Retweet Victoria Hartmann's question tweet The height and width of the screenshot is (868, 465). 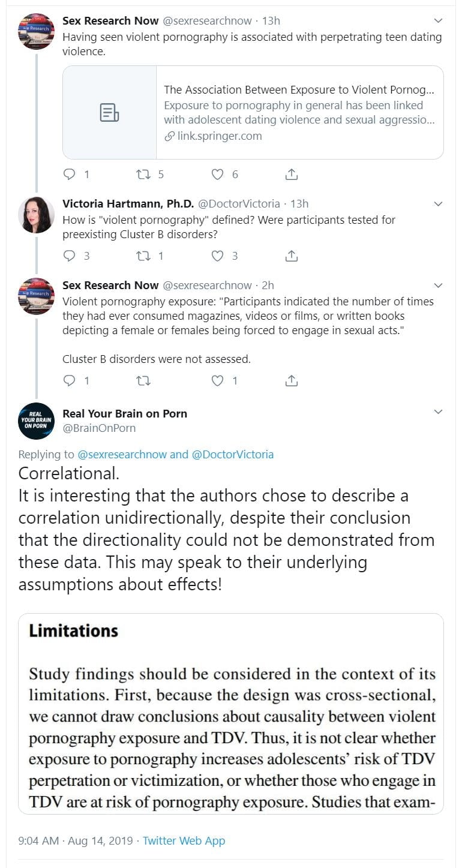click(143, 256)
